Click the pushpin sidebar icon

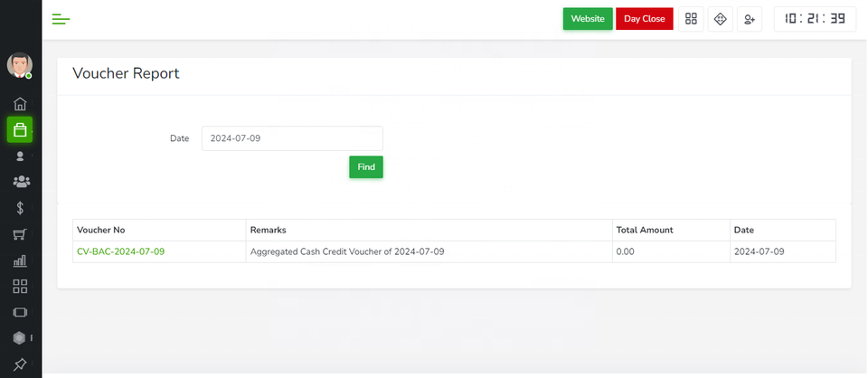tap(20, 364)
